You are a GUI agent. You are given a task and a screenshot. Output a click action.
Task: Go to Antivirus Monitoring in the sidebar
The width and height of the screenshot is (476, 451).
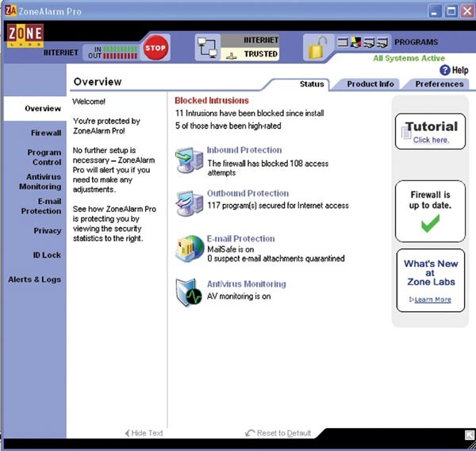tap(40, 182)
